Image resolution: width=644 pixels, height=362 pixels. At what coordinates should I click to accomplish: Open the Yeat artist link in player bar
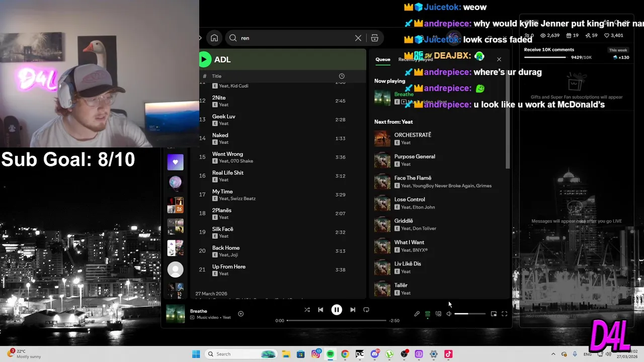pos(227,318)
